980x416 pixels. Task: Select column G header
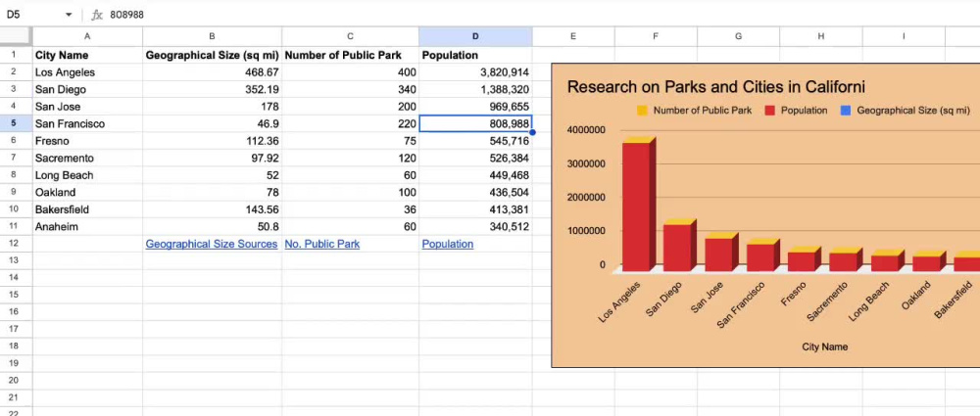(x=738, y=37)
